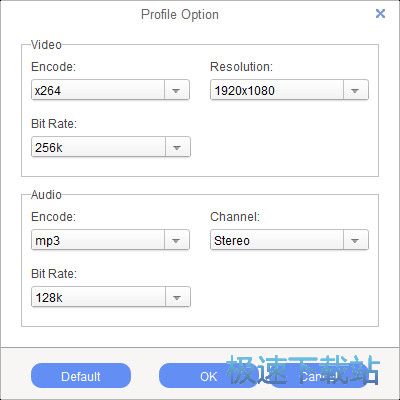Open the audio Encode dropdown arrow
Image resolution: width=400 pixels, height=400 pixels.
pyautogui.click(x=176, y=240)
